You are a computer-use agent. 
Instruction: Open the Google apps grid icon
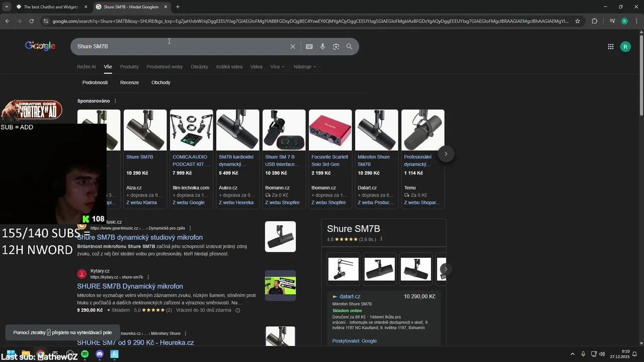coord(610,47)
